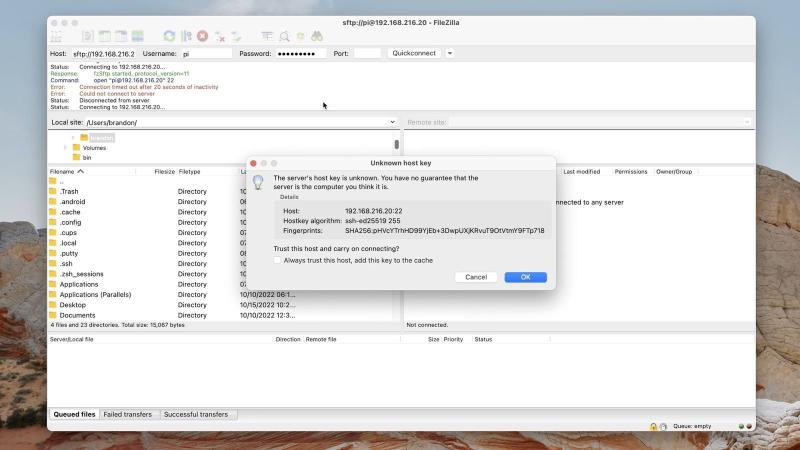Click the local directory tree scrollbar
Image resolution: width=800 pixels, height=450 pixels.
pyautogui.click(x=396, y=144)
